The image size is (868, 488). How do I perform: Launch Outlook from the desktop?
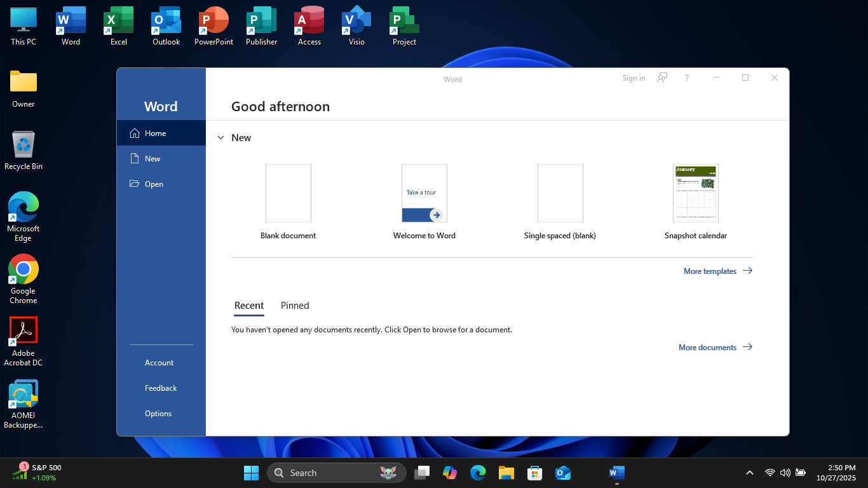point(166,26)
